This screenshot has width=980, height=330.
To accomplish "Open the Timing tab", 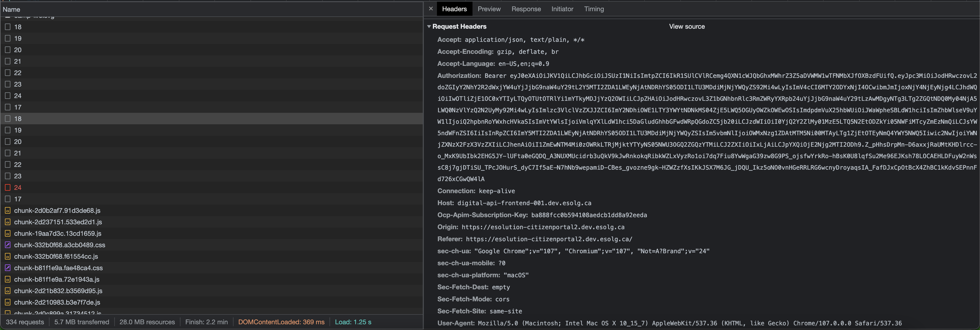I will pyautogui.click(x=593, y=9).
